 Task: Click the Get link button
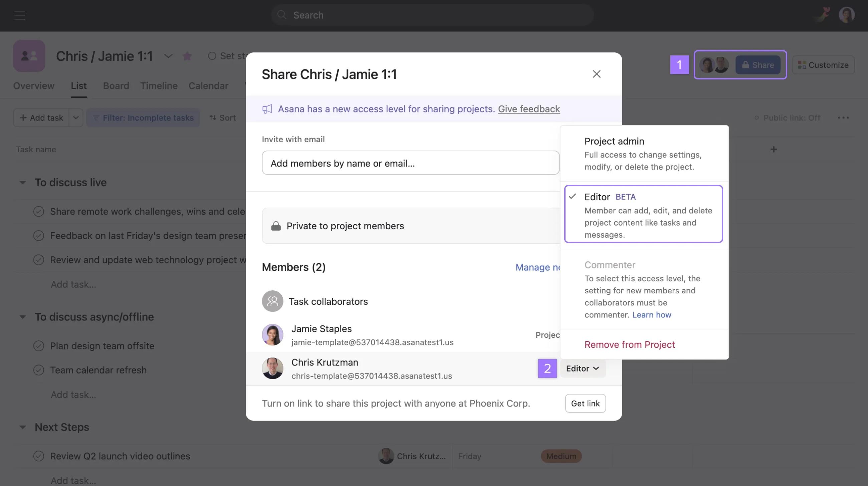point(585,404)
